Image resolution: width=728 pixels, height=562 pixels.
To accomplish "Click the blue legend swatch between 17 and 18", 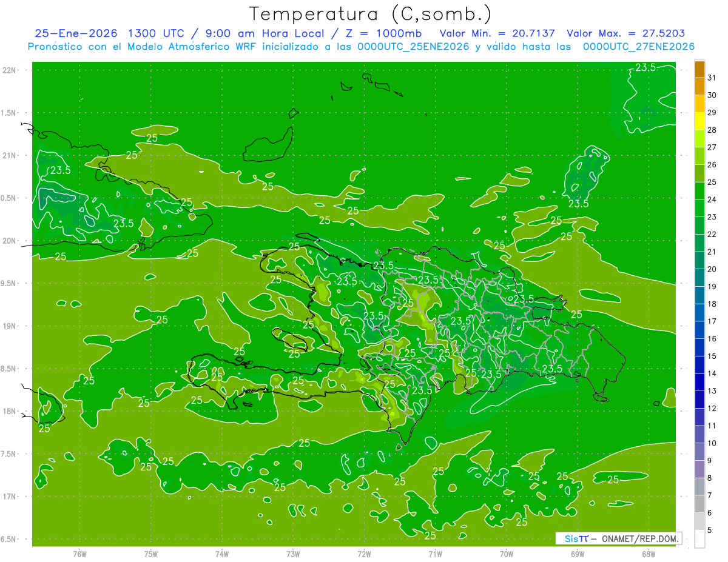I will (x=699, y=313).
